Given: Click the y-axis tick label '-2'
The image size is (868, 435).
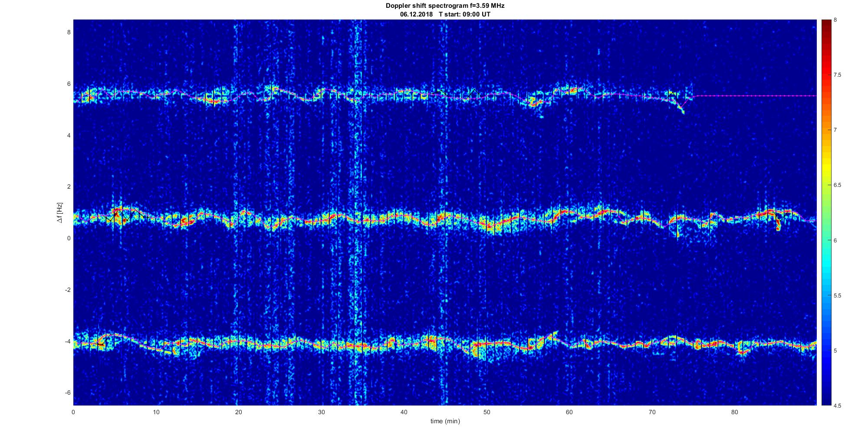Looking at the screenshot, I should [x=67, y=290].
